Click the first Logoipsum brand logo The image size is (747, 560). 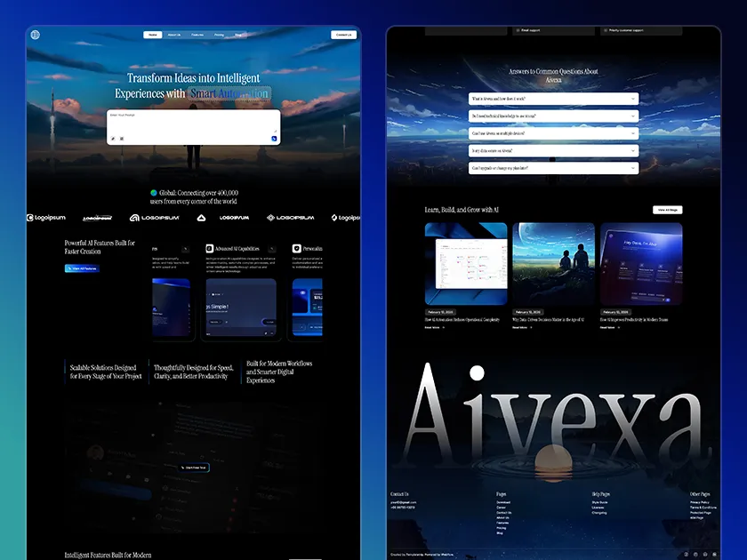click(x=46, y=218)
